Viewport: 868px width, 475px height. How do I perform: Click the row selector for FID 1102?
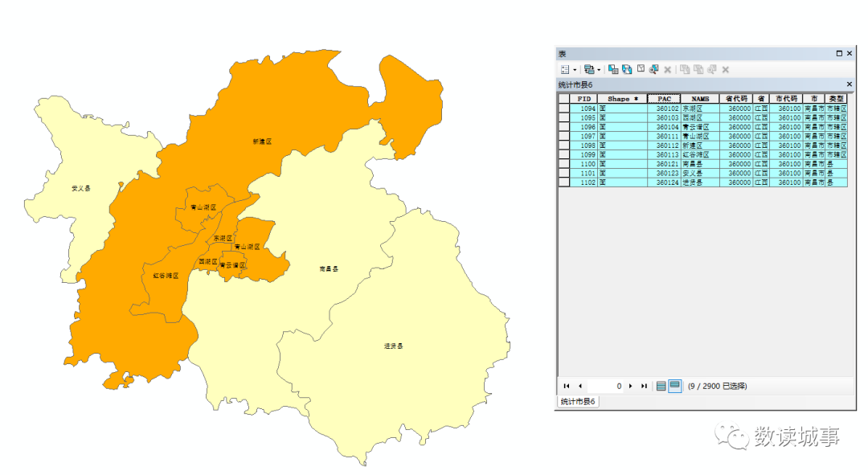564,182
